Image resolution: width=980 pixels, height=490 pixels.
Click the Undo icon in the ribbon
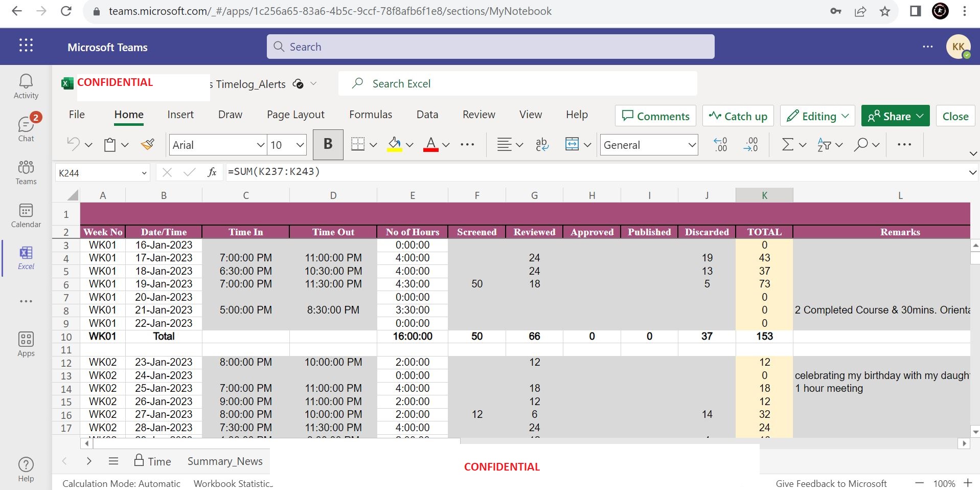point(74,145)
